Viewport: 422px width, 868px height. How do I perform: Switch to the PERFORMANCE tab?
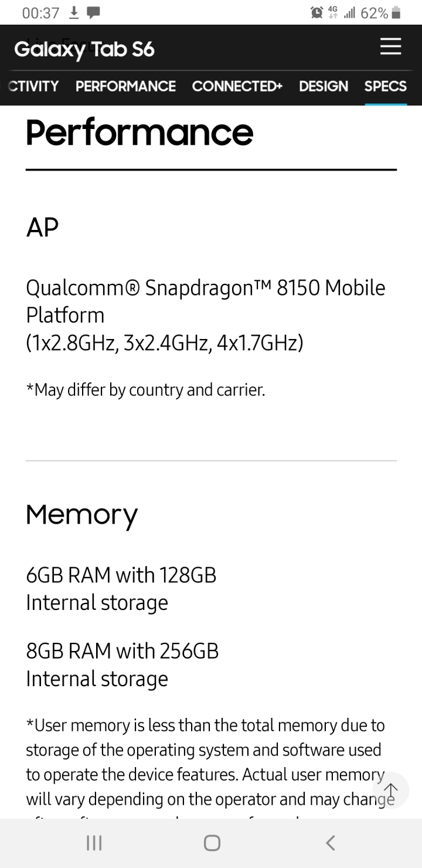tap(125, 86)
